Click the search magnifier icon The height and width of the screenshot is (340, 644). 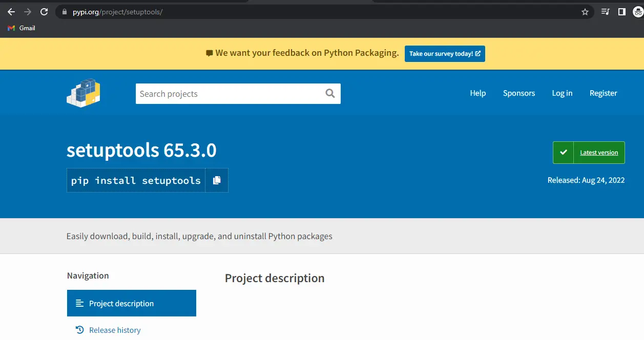330,93
